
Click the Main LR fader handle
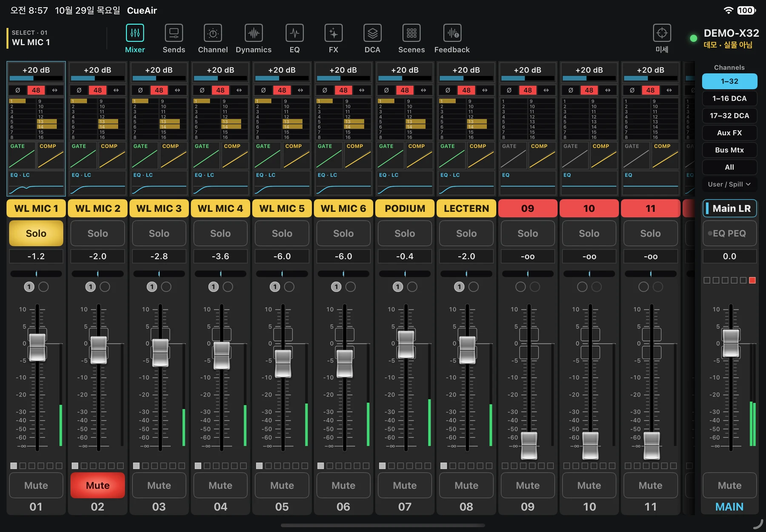pos(731,343)
